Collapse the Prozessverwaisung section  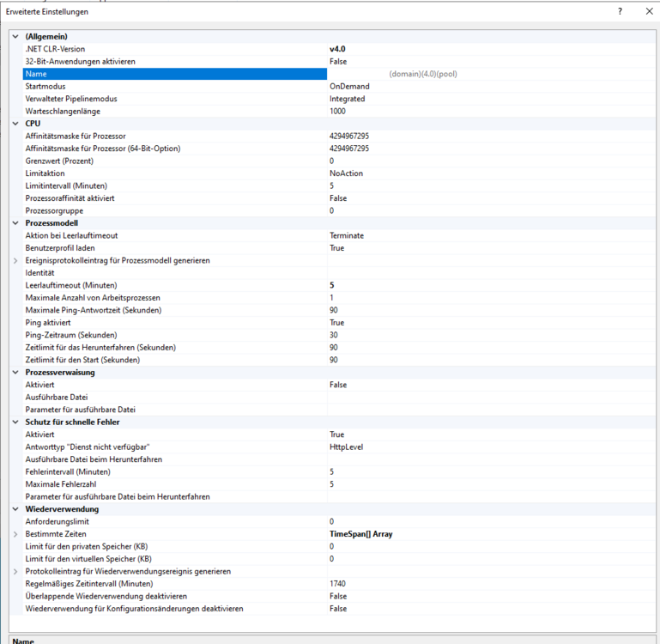coord(15,373)
